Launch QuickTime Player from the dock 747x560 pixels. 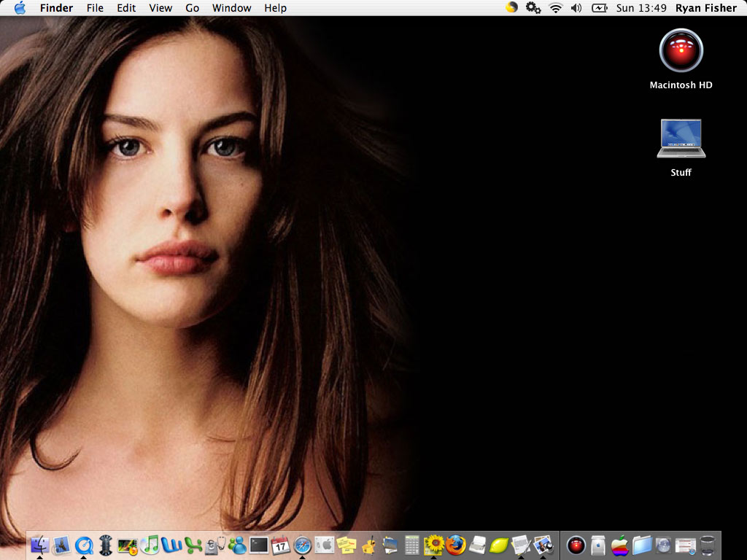click(84, 545)
